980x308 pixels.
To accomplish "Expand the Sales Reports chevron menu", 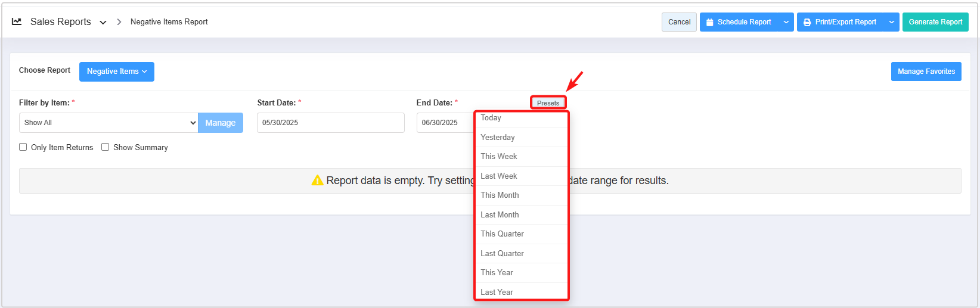I will [103, 22].
